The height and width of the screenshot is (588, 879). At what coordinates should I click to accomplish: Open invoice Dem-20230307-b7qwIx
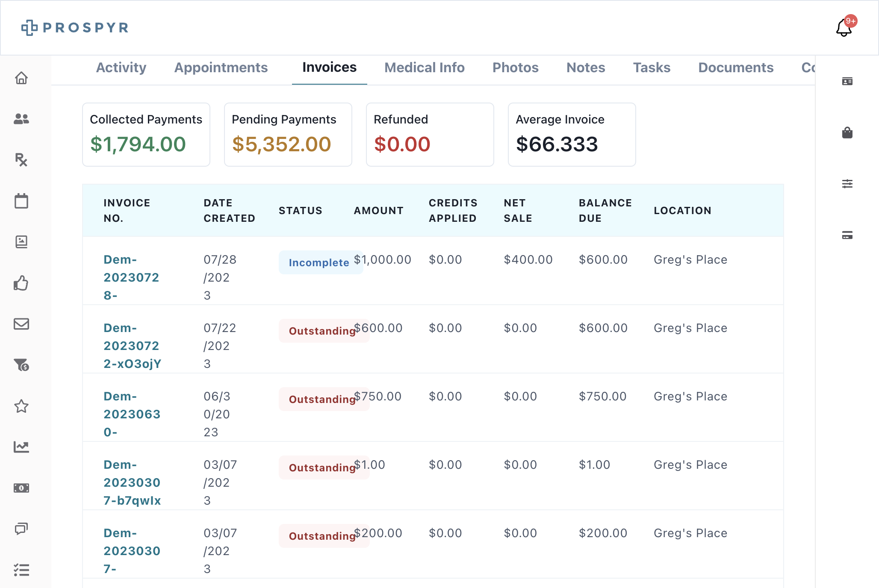click(x=133, y=482)
